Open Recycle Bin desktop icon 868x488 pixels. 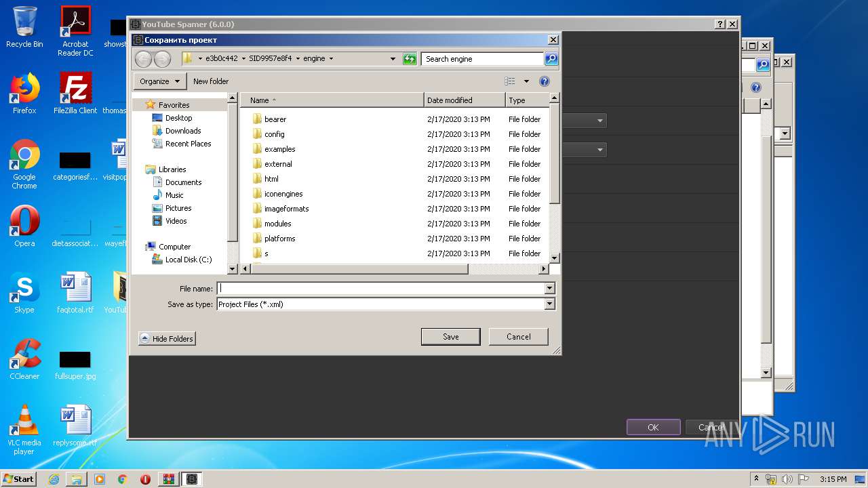pyautogui.click(x=24, y=27)
